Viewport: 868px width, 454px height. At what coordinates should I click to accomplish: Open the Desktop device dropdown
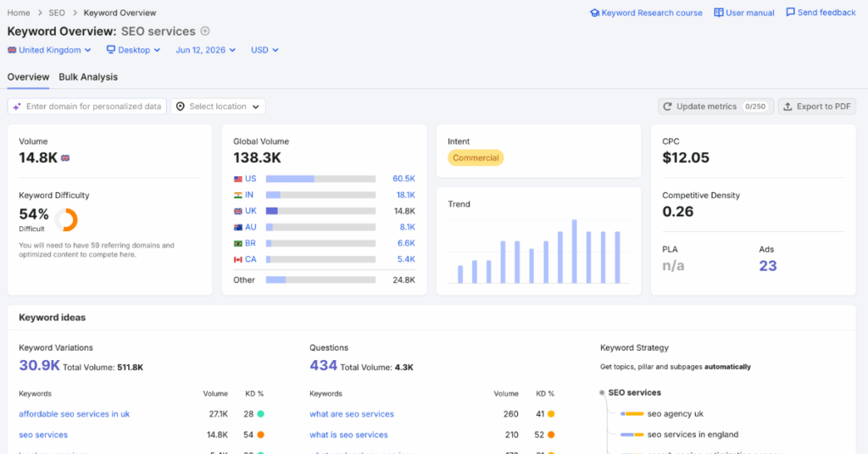(133, 50)
